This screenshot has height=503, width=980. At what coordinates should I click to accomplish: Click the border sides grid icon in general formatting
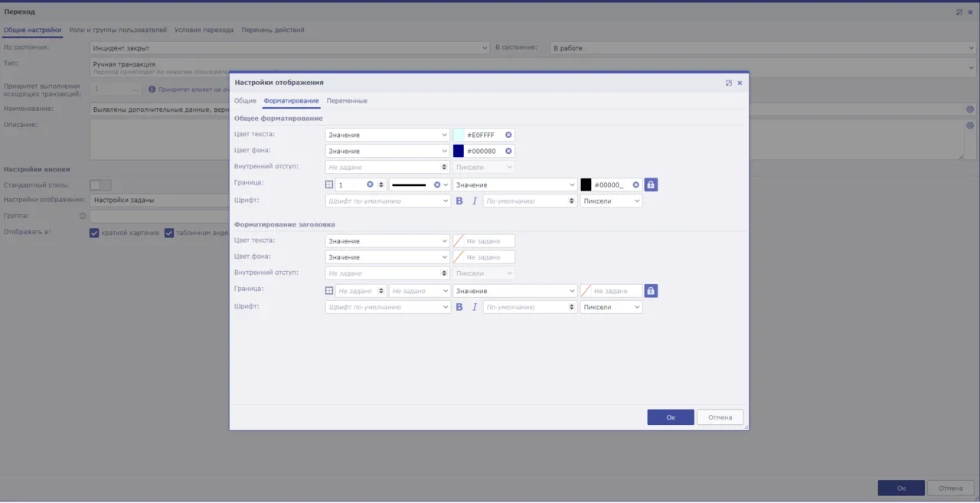pyautogui.click(x=329, y=185)
